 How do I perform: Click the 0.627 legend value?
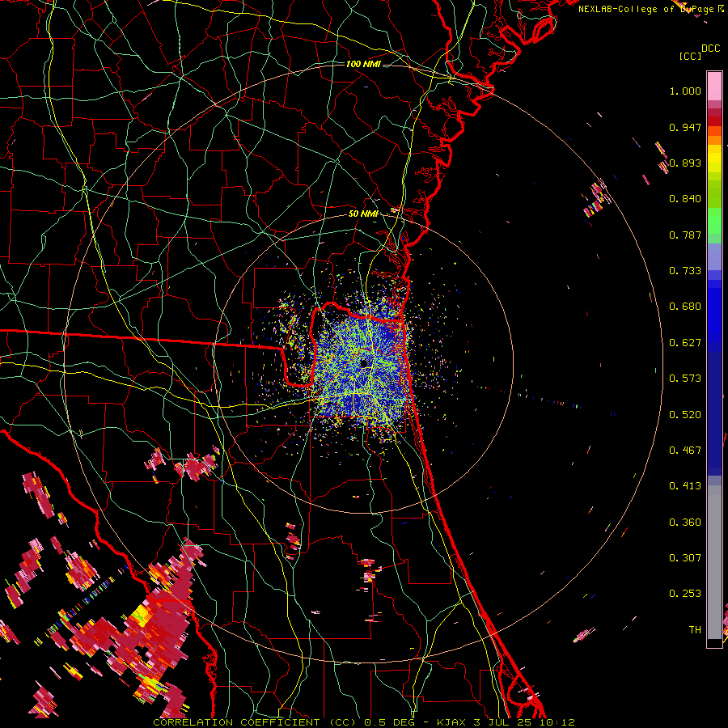[685, 343]
